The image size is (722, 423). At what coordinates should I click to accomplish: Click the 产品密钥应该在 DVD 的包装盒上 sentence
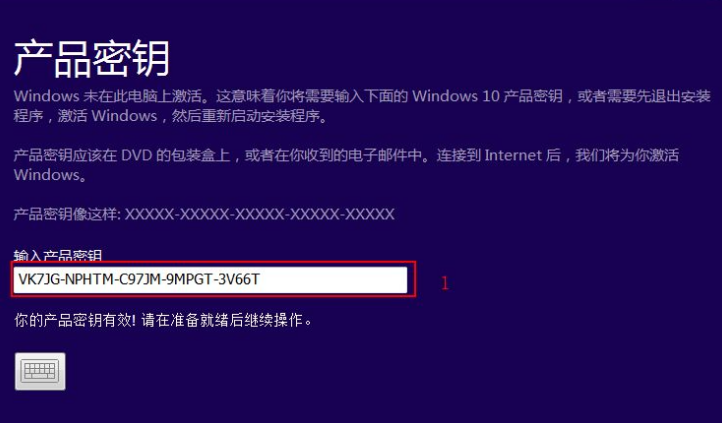(x=122, y=155)
